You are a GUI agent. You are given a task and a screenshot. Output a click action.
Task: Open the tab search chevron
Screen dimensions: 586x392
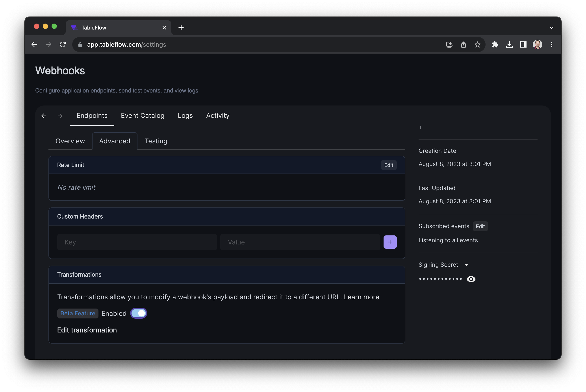[x=551, y=28]
